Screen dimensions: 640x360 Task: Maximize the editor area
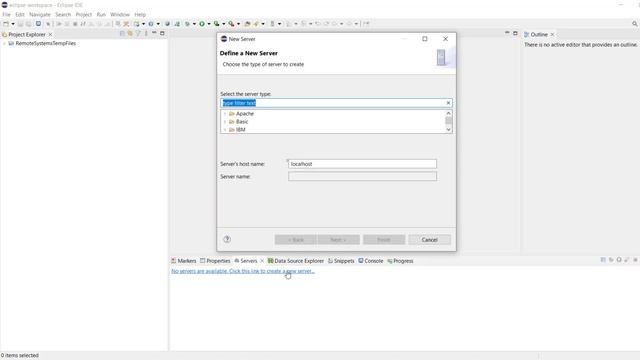pyautogui.click(x=515, y=33)
